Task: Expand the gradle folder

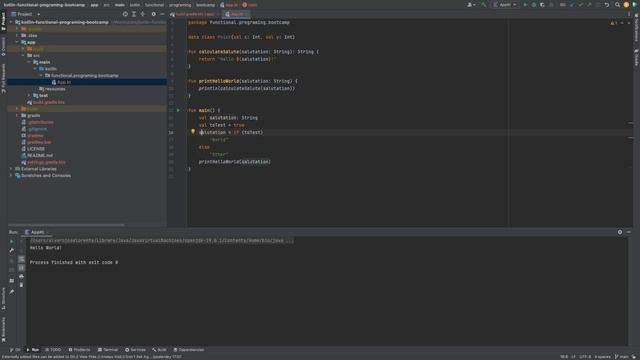Action: pyautogui.click(x=17, y=116)
